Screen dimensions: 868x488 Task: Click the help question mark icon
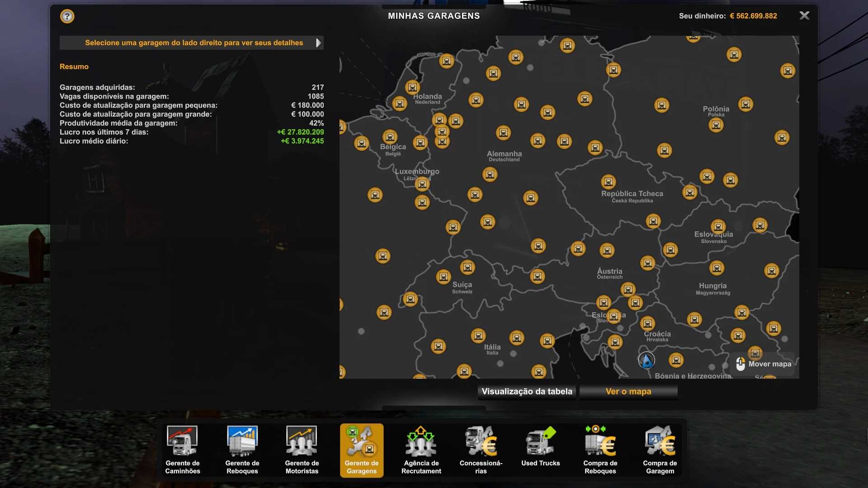click(x=67, y=17)
